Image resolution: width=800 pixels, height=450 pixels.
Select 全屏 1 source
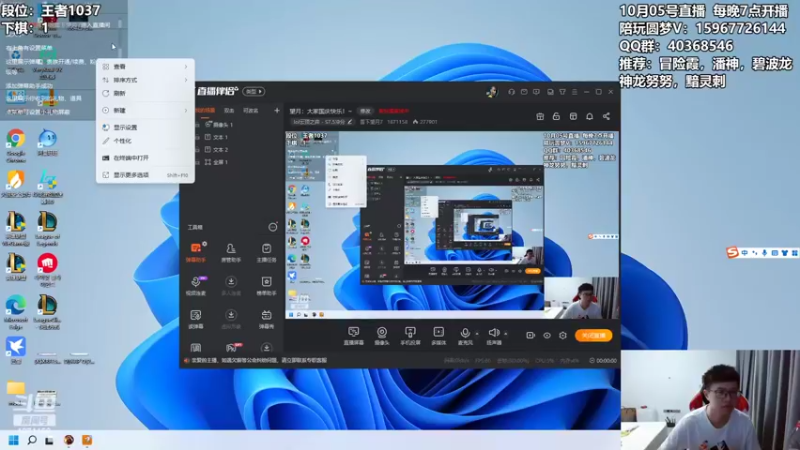point(216,162)
